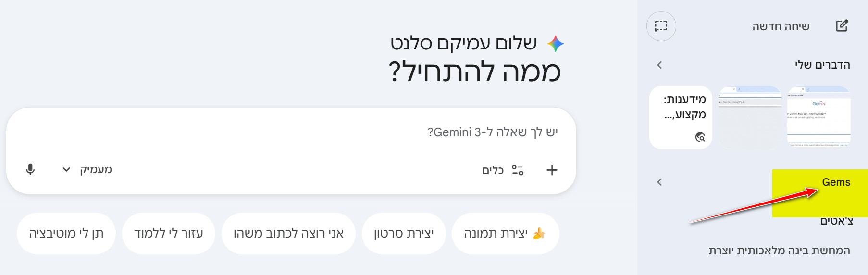Viewport: 868px width, 275px height.
Task: Open the Gems sidebar item
Action: [x=836, y=182]
